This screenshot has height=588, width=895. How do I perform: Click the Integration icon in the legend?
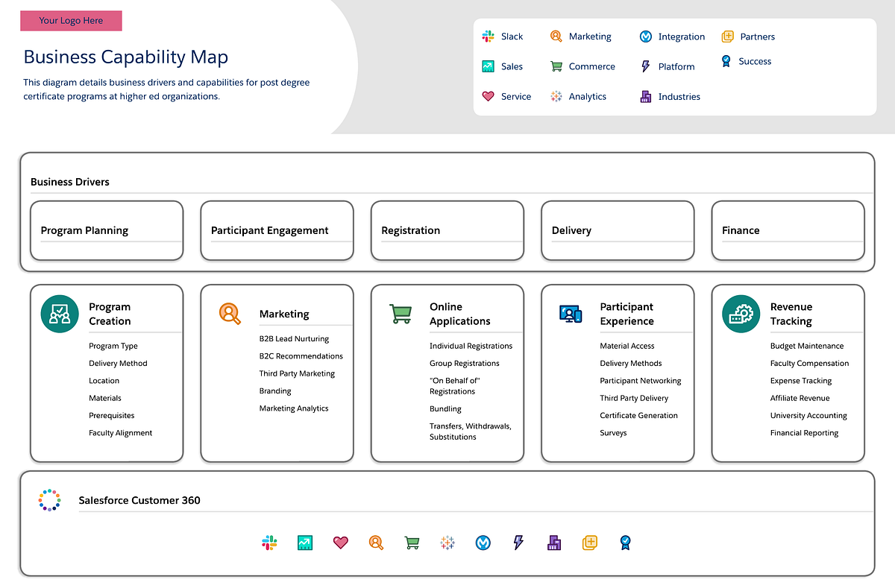coord(646,36)
